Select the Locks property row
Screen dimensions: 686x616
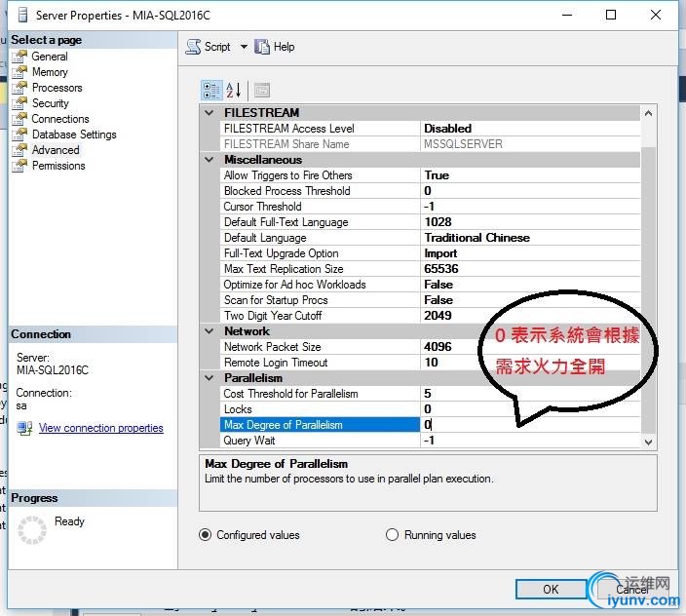[430, 409]
